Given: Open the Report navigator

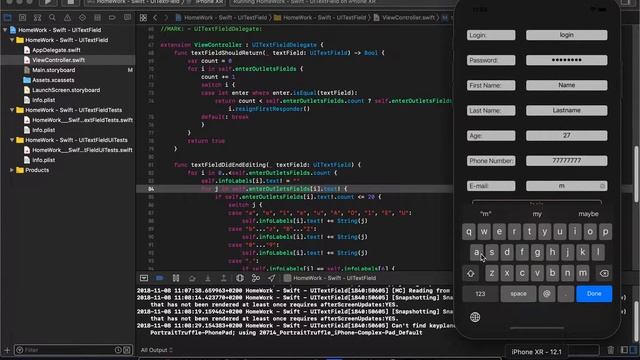Looking at the screenshot, I should 127,18.
